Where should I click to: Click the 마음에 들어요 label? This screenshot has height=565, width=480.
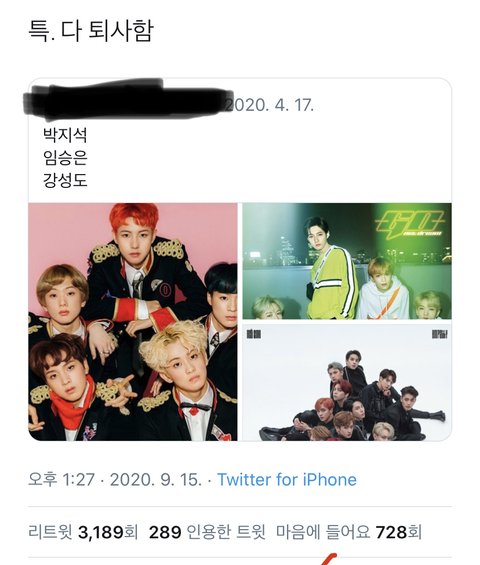323,532
